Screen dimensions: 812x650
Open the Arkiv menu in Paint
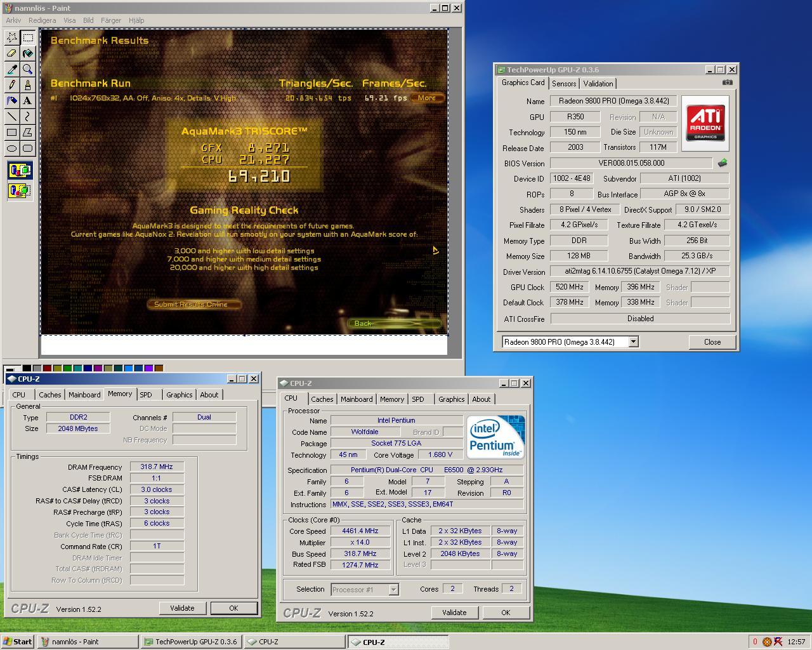[13, 20]
